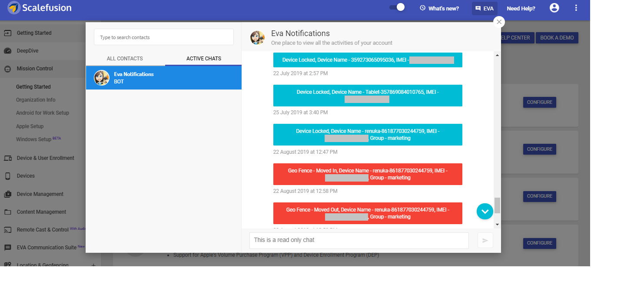Click the fourth CONFIGURE button
The width and height of the screenshot is (644, 288).
pyautogui.click(x=540, y=243)
